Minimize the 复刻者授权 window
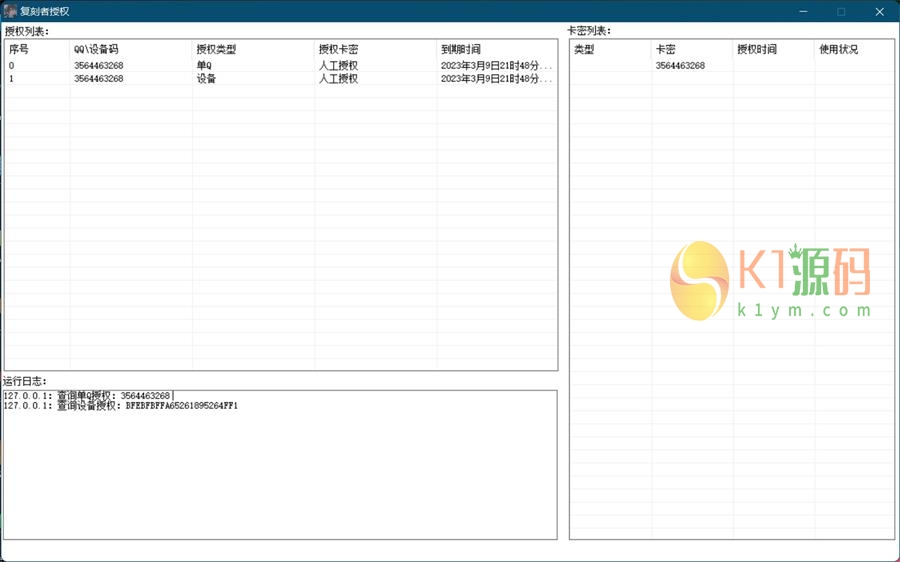 pos(803,11)
